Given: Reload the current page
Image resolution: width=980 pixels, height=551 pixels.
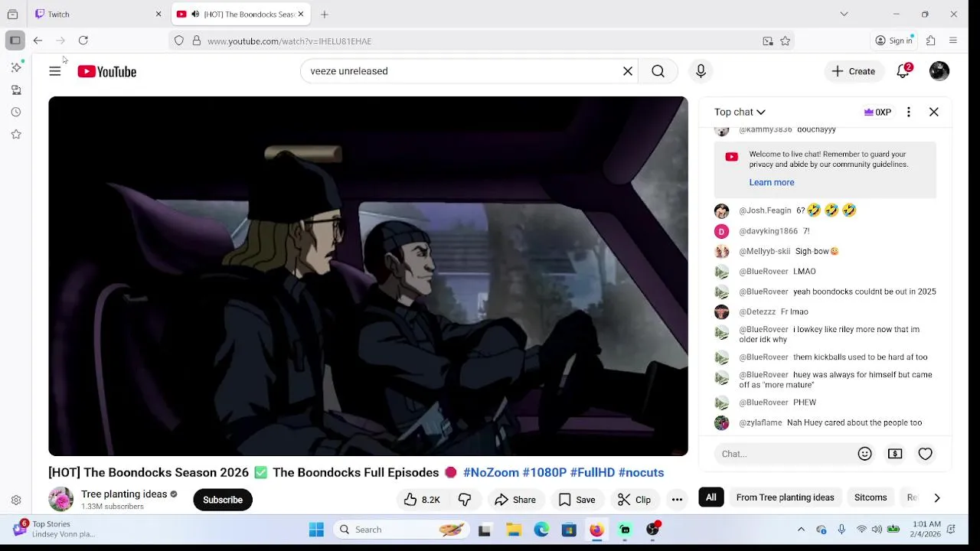Looking at the screenshot, I should pos(83,41).
